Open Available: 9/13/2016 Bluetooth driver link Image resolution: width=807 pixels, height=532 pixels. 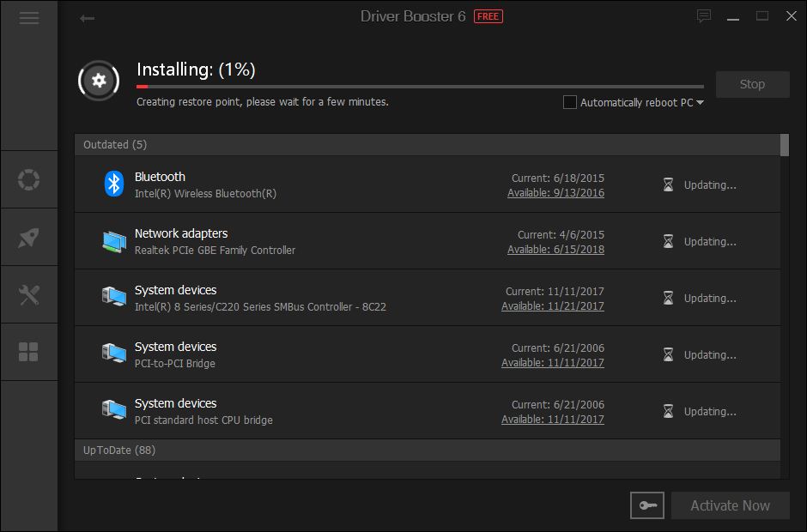[x=555, y=193]
